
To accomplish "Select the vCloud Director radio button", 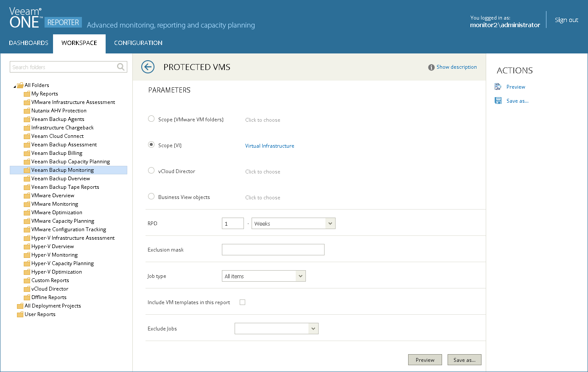I will [151, 171].
